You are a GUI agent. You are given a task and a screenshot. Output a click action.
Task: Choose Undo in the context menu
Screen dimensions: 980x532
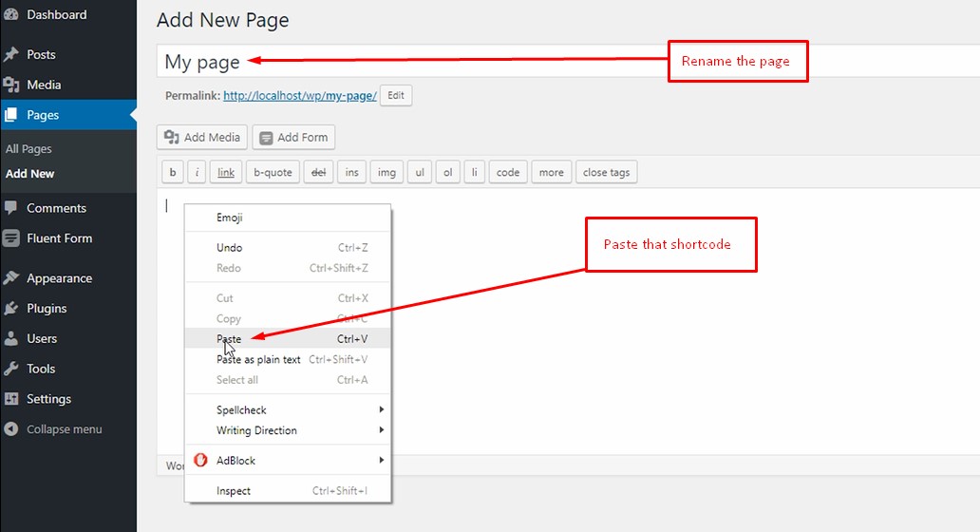288,248
